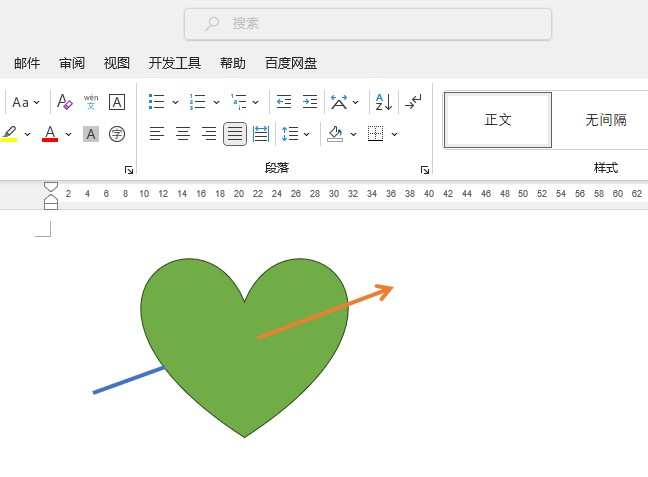Viewport: 648px width, 477px height.
Task: Open the 审阅 ribbon tab
Action: pyautogui.click(x=72, y=63)
